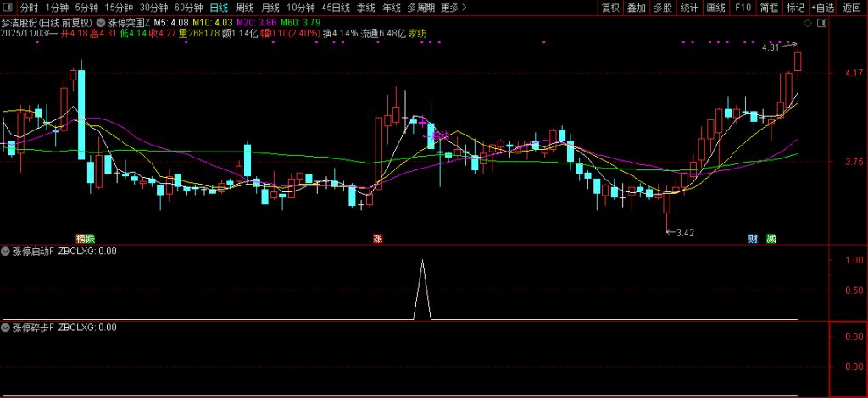868x398 pixels.
Task: Click the spike peak in 涨停启动F panel
Action: click(422, 260)
